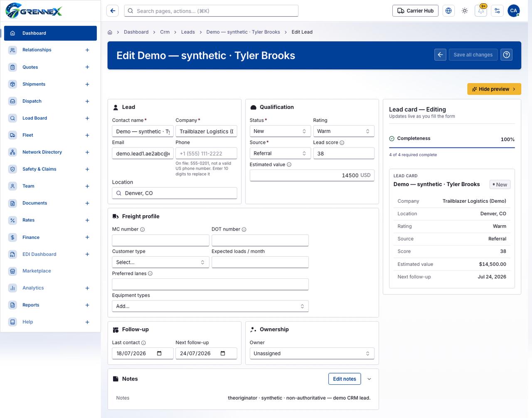Click the home icon in the breadcrumb
The image size is (532, 418).
point(110,32)
